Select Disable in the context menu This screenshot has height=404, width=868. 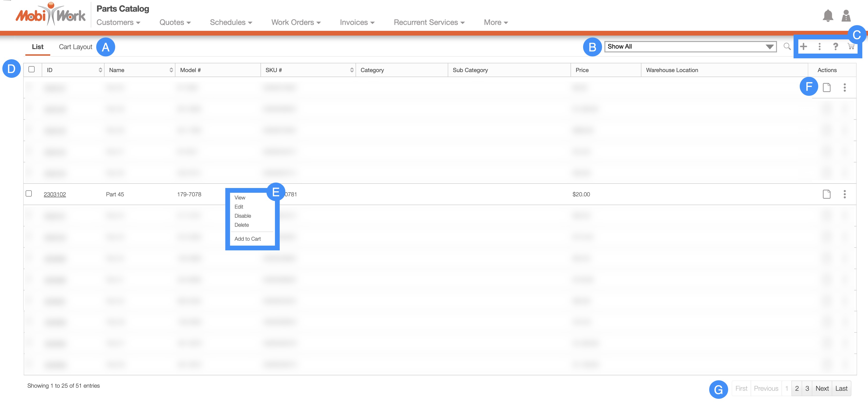pos(243,216)
